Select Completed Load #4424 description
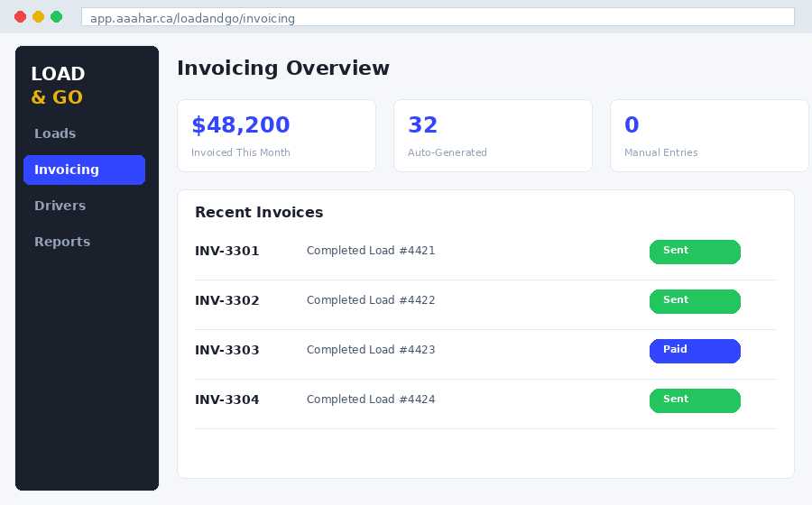 click(x=371, y=399)
